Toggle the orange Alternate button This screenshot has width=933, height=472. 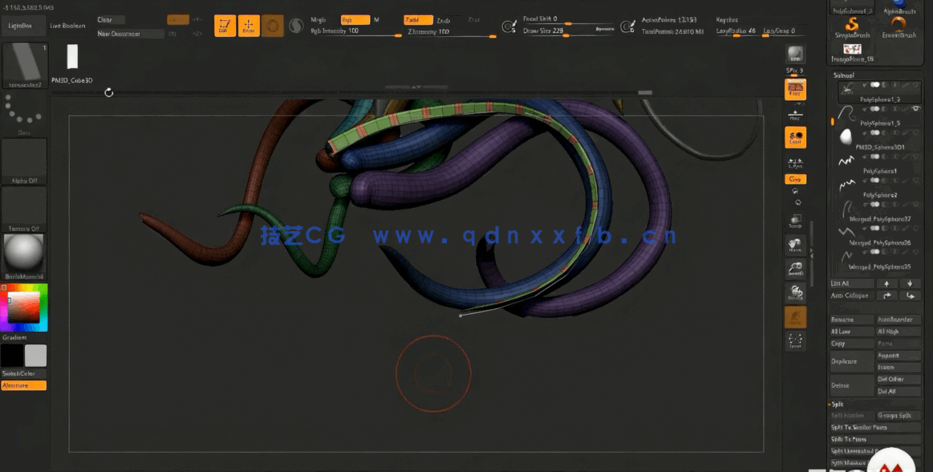pyautogui.click(x=24, y=386)
